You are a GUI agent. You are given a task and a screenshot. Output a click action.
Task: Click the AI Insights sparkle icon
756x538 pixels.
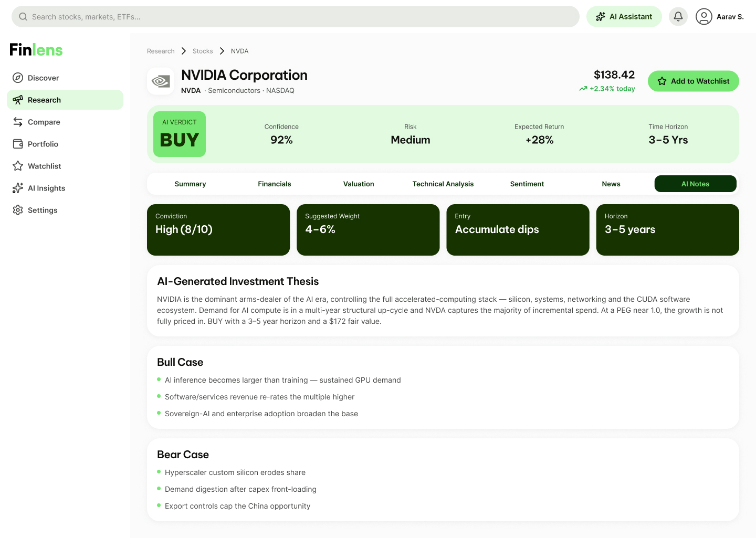point(18,188)
